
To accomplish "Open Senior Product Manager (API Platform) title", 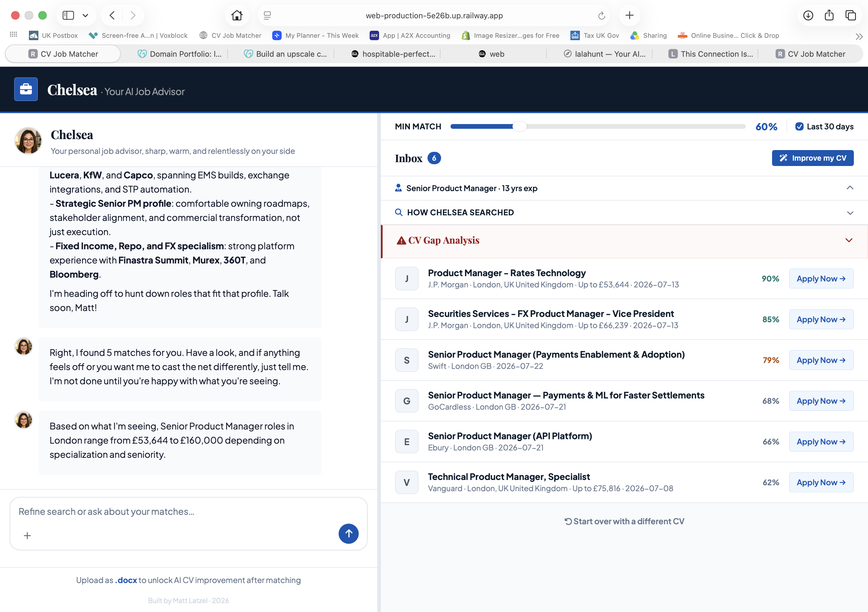I will [510, 436].
